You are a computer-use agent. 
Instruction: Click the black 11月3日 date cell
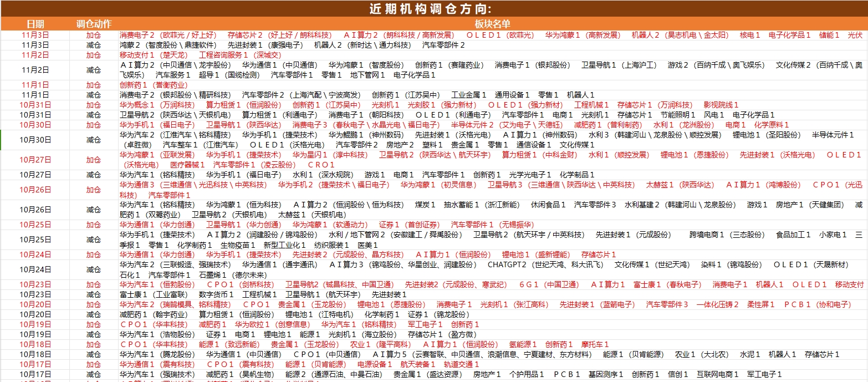click(35, 45)
